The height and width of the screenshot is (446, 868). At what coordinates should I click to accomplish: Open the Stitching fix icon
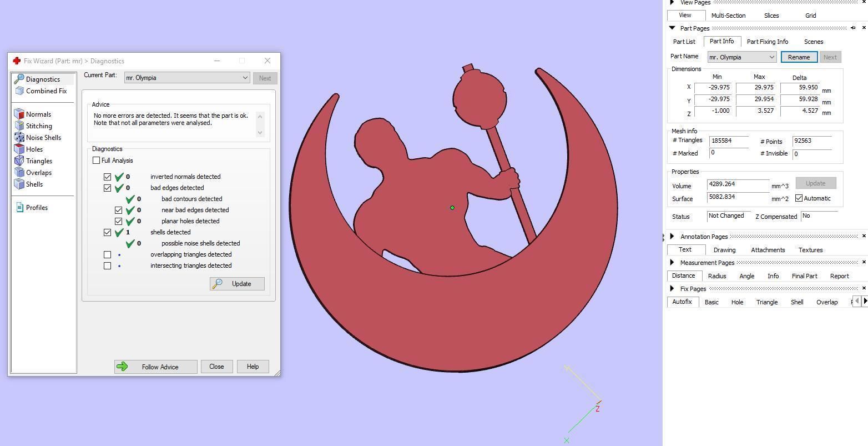point(19,126)
